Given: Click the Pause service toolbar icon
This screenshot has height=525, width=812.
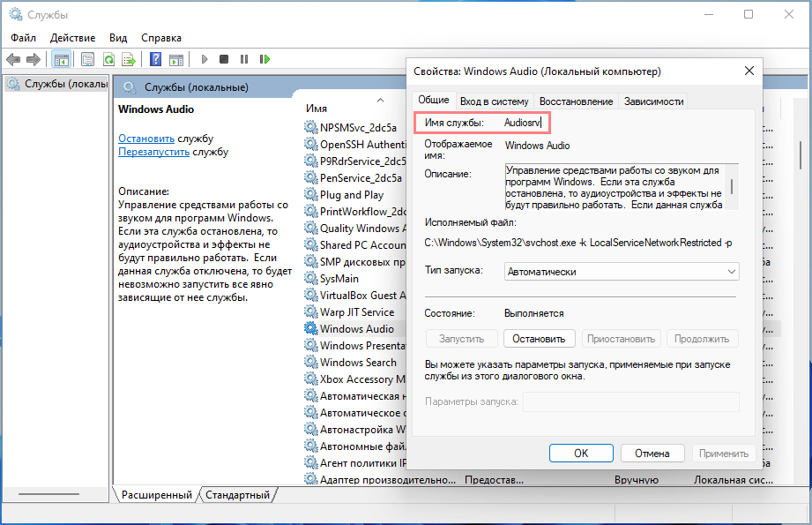Looking at the screenshot, I should [244, 60].
